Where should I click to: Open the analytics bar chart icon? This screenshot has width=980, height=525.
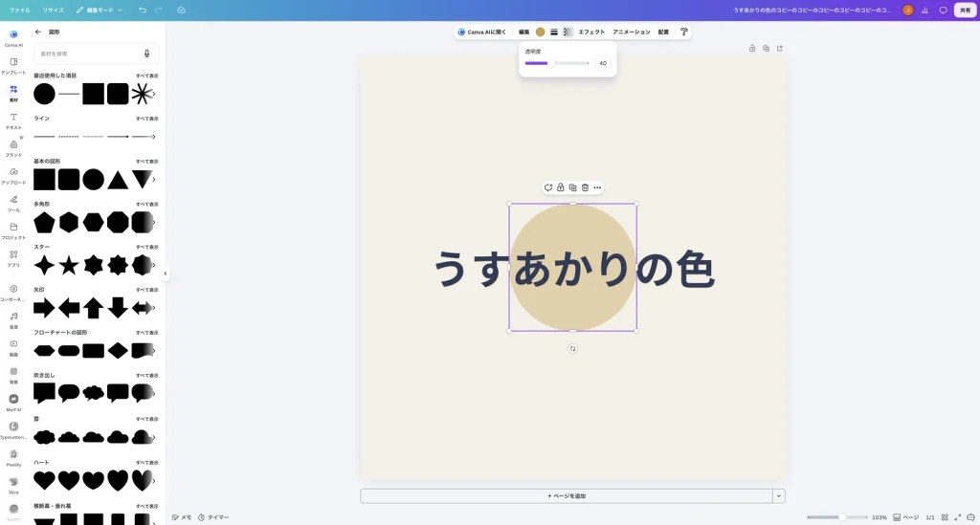click(x=925, y=10)
